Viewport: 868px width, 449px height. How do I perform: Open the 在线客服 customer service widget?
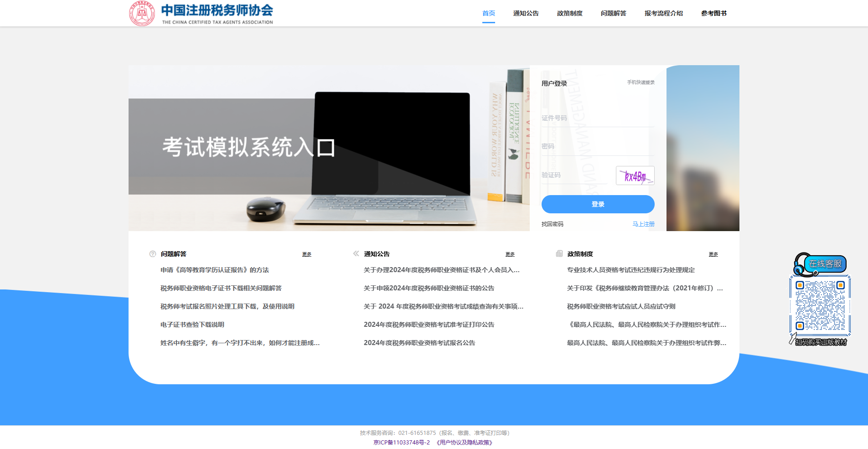click(x=825, y=263)
